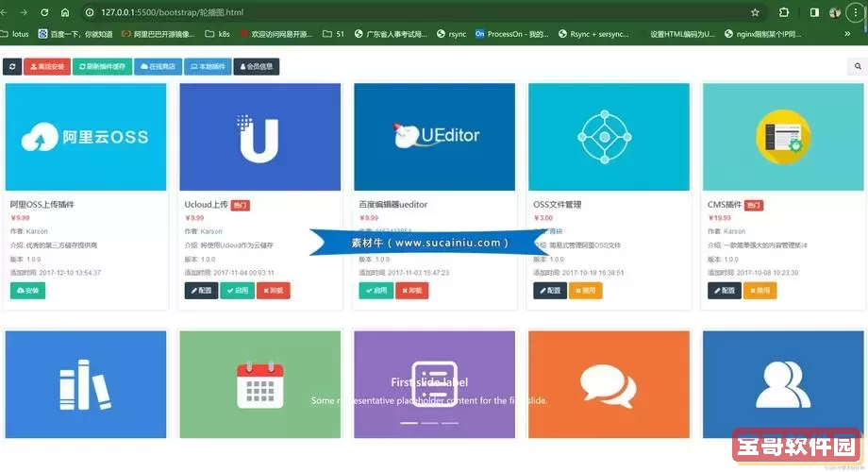Reload the page with browser reload icon
This screenshot has height=472, width=868.
click(x=44, y=12)
